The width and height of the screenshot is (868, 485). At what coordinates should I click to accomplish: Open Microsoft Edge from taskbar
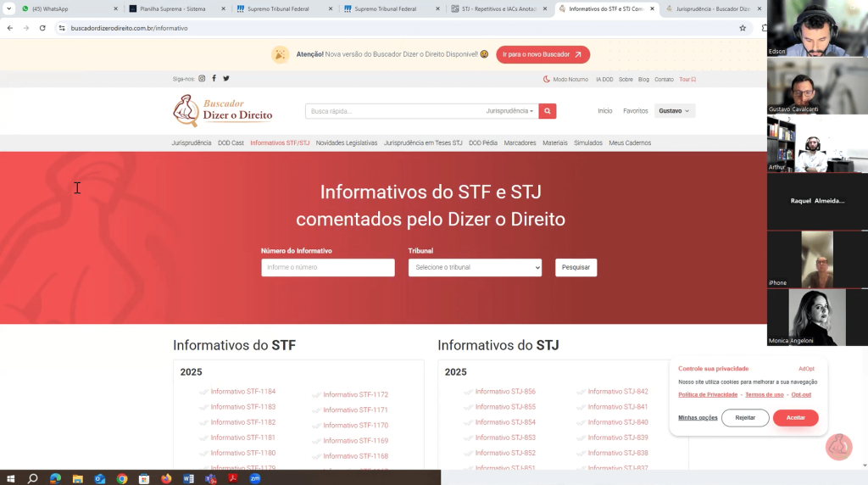pos(55,478)
